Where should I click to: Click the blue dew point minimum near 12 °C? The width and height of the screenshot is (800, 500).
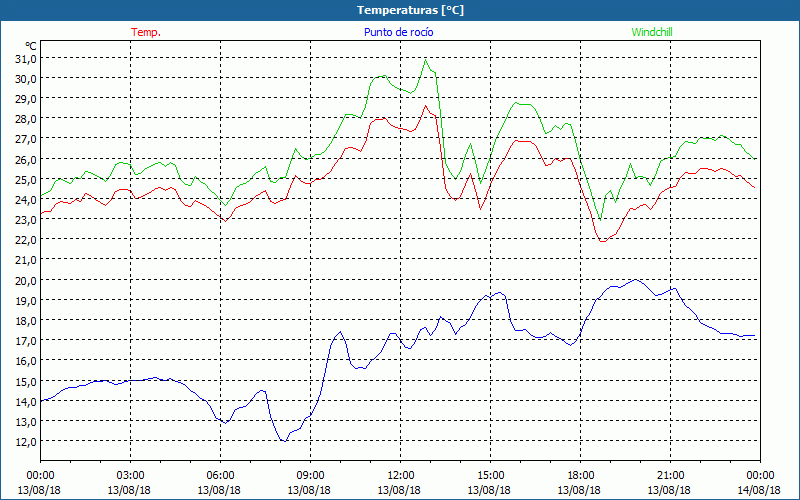pos(285,440)
